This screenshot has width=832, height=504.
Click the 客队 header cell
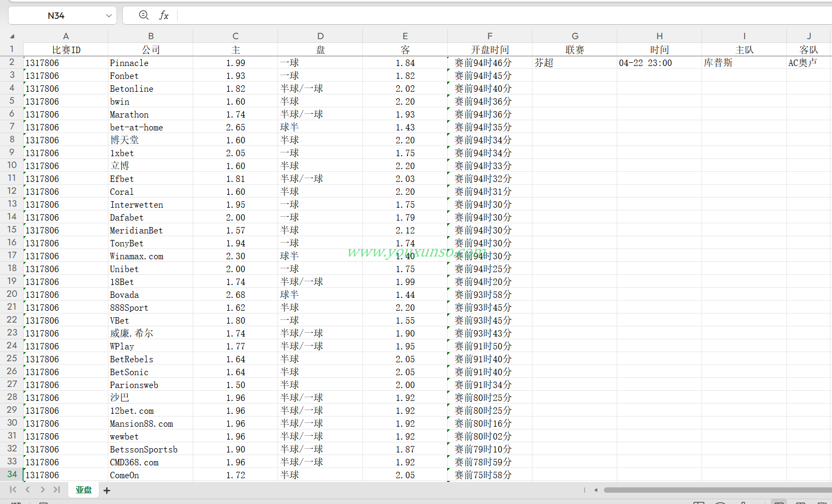click(809, 49)
